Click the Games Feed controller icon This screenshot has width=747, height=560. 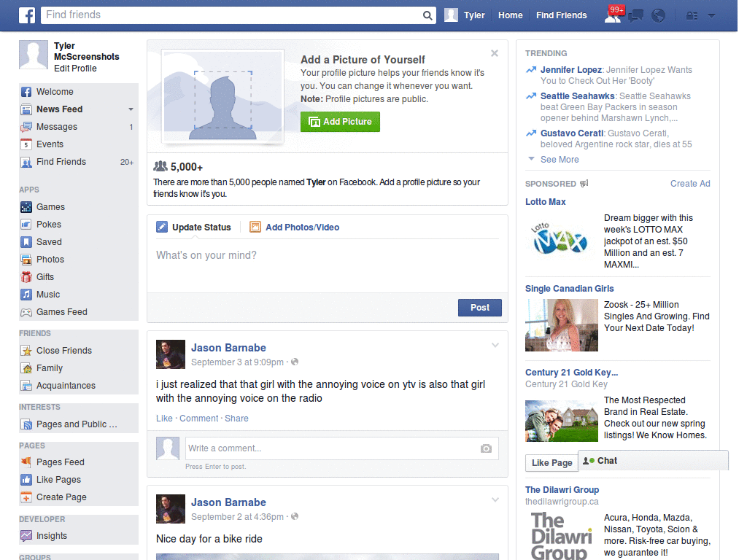(x=26, y=312)
